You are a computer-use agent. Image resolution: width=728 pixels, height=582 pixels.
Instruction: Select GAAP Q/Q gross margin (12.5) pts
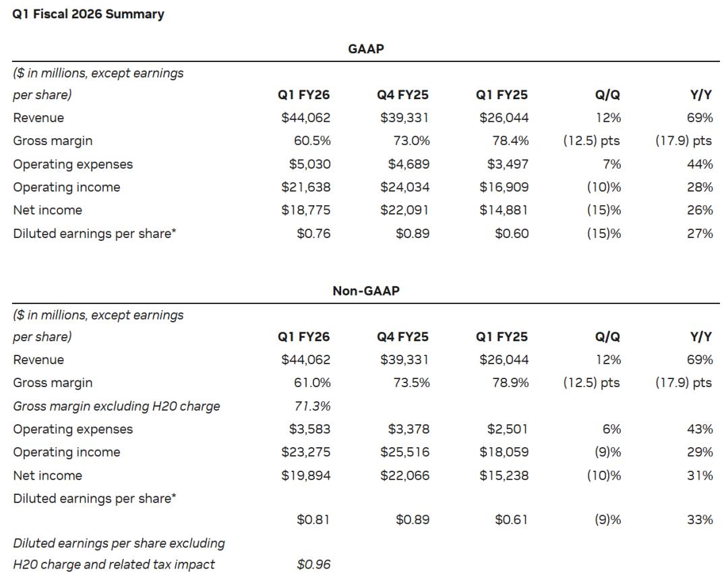tap(592, 141)
